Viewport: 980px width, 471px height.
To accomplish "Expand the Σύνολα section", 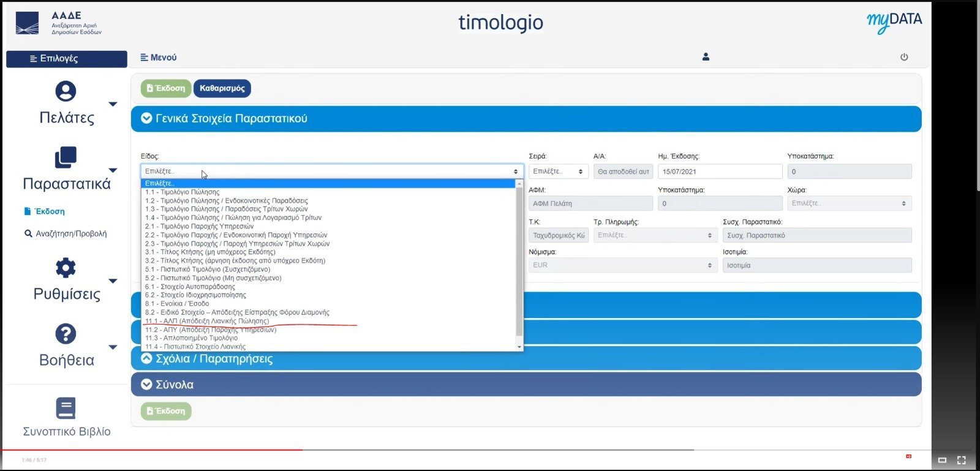I will click(146, 384).
